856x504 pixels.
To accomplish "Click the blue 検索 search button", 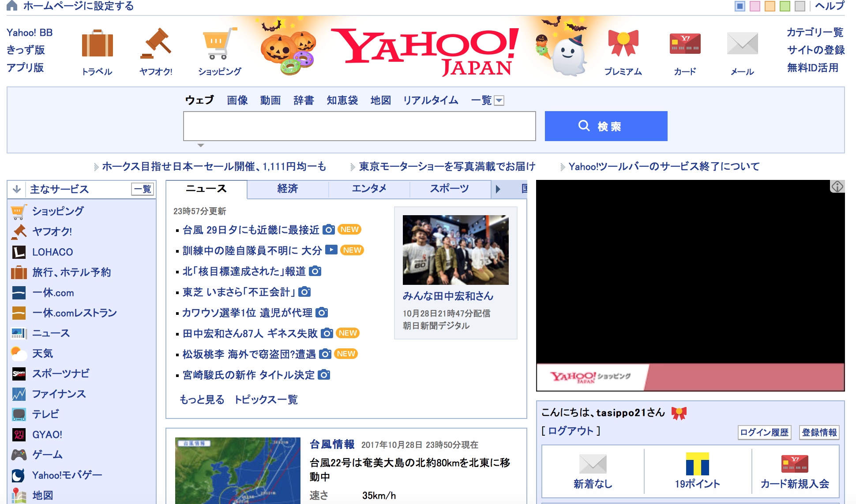I will pyautogui.click(x=606, y=126).
